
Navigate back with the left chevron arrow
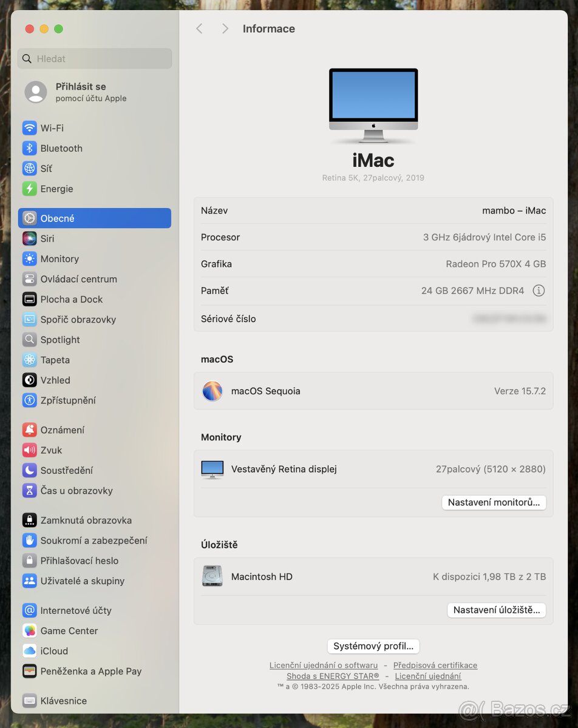(x=199, y=28)
